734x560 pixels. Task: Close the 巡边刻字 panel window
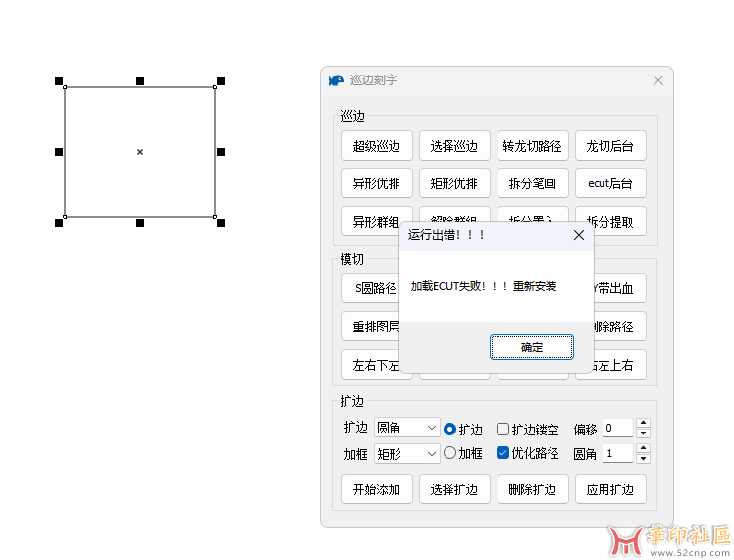(x=658, y=80)
